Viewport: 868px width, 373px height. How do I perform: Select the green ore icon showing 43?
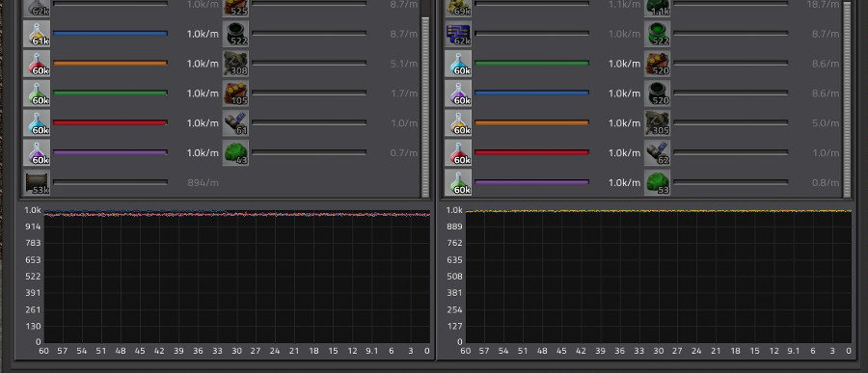coord(236,152)
